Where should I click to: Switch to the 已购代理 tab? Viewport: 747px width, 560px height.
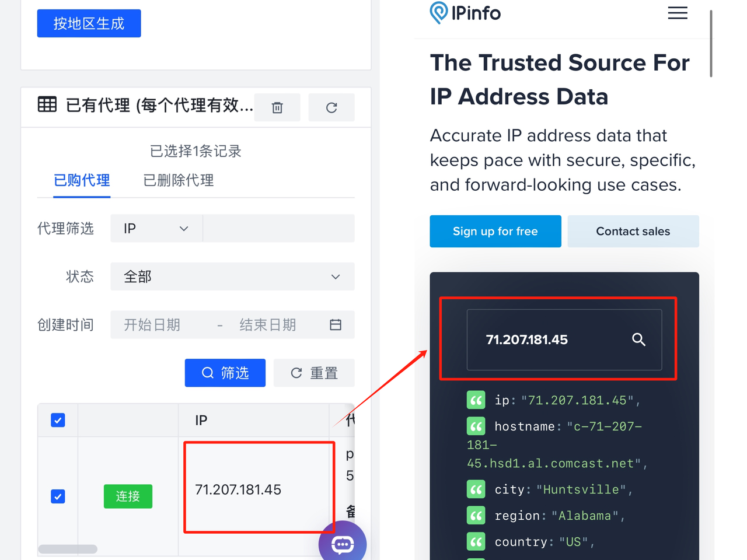point(82,180)
